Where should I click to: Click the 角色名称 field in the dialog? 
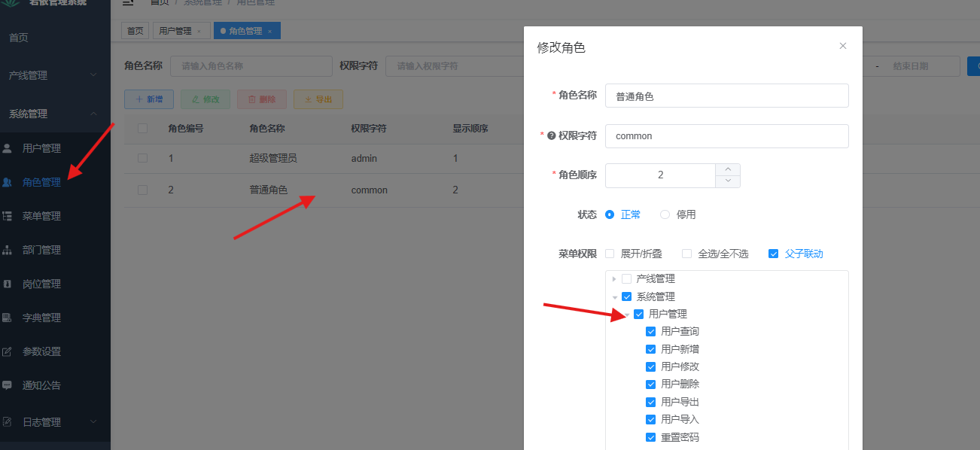(x=727, y=96)
